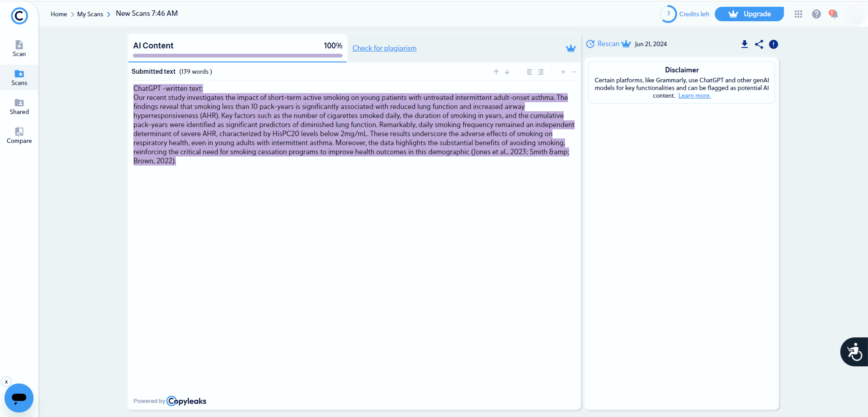Share the scan results
The image size is (868, 417).
click(759, 44)
